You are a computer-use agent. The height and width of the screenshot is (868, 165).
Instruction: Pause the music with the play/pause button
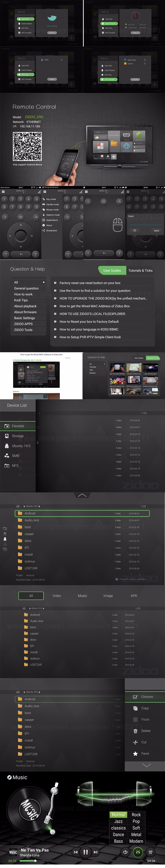click(85, 852)
